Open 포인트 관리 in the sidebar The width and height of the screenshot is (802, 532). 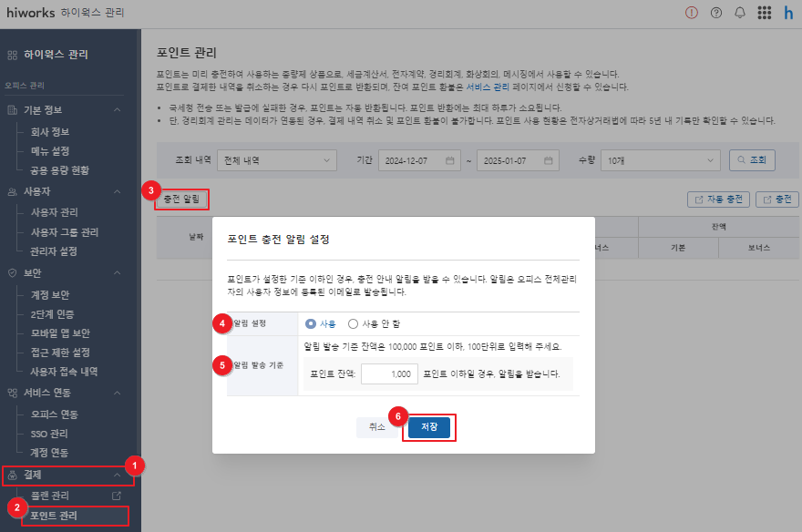[x=53, y=516]
